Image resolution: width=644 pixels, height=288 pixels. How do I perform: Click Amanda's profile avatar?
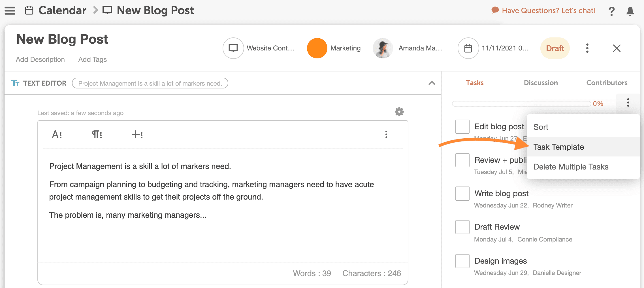(x=383, y=48)
